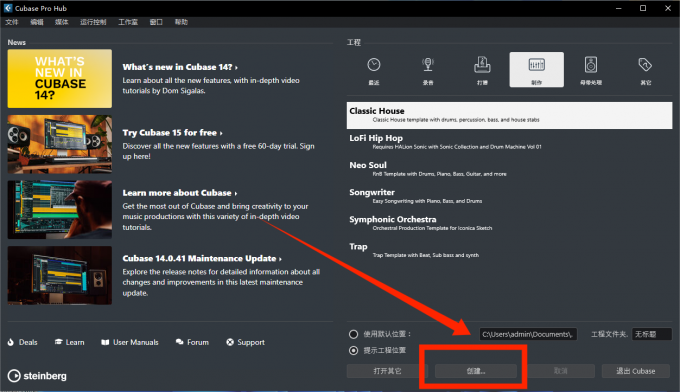Click the 取消 (Cancel) button
The image size is (680, 392).
click(x=560, y=371)
